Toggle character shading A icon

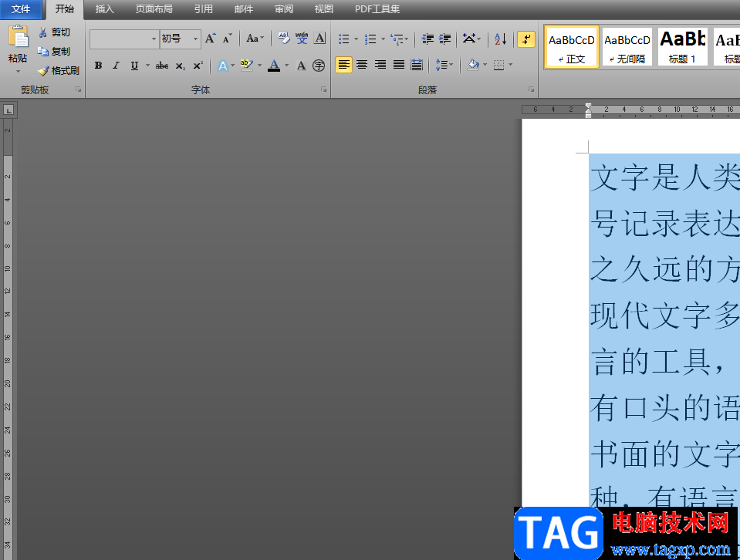301,66
